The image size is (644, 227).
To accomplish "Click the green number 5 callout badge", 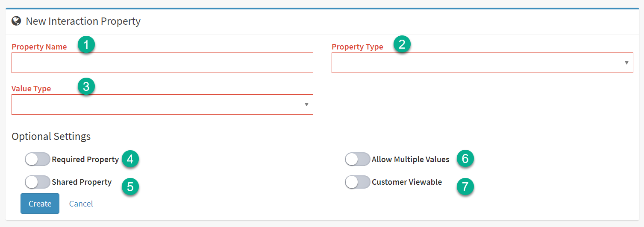I will (x=130, y=187).
